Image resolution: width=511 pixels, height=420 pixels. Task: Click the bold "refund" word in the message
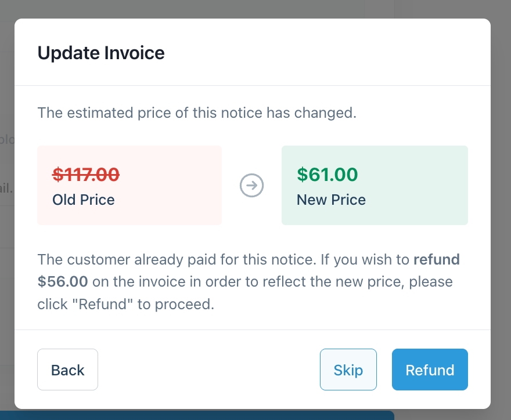click(436, 259)
